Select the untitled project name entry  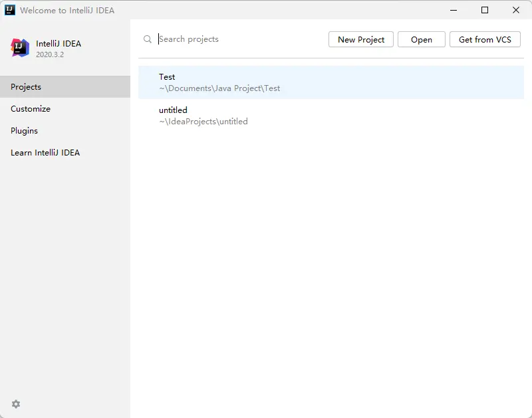click(x=173, y=110)
